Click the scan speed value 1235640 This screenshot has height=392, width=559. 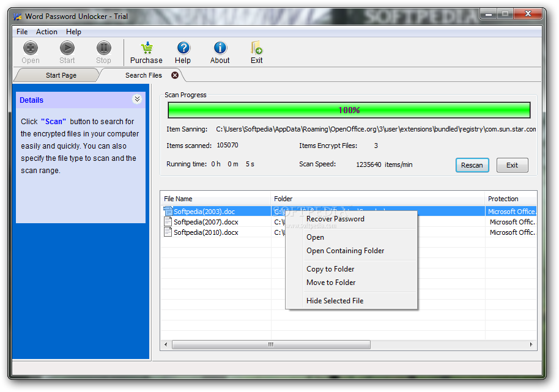pyautogui.click(x=369, y=165)
